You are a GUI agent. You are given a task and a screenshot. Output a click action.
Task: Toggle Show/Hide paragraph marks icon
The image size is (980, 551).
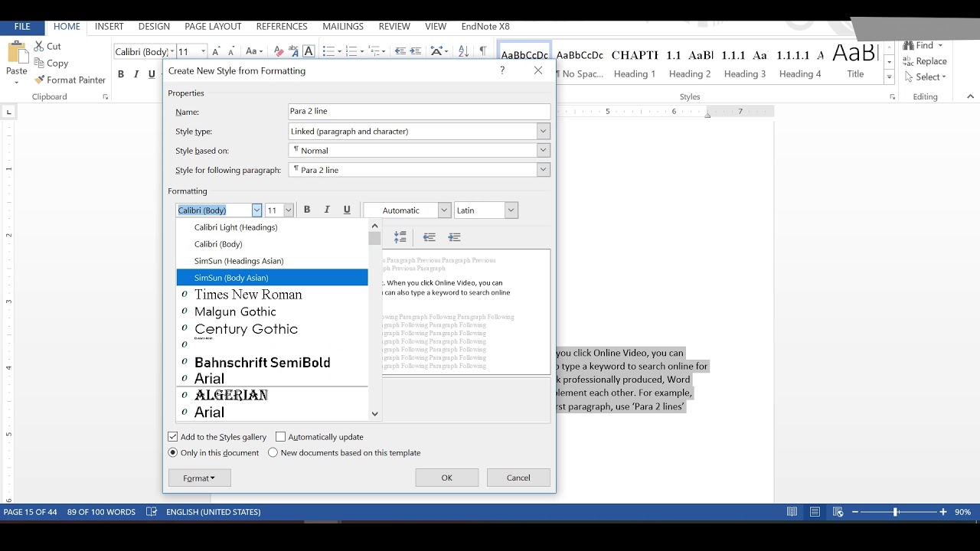(x=482, y=51)
